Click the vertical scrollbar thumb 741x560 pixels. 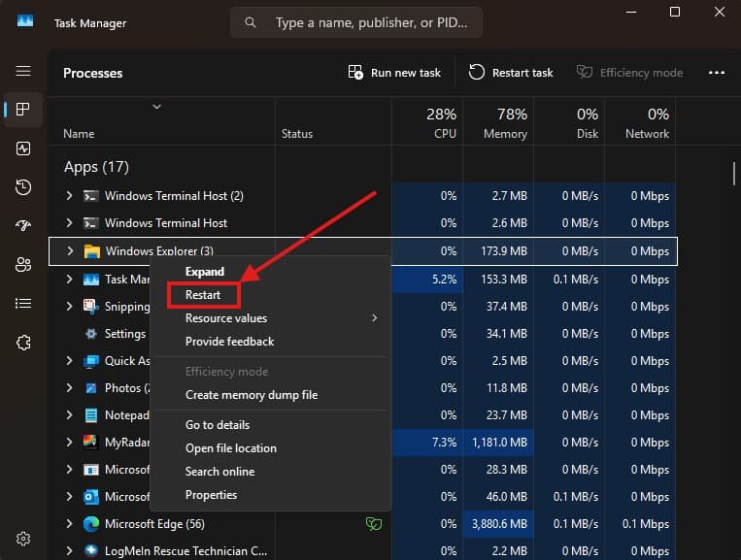click(734, 174)
